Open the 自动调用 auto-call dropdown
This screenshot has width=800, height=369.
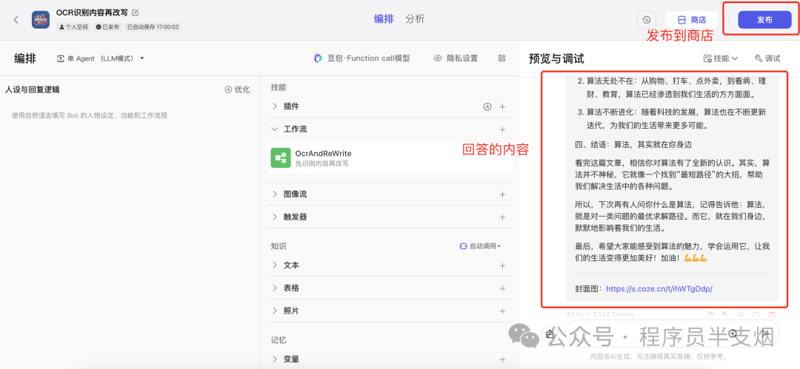pyautogui.click(x=481, y=246)
